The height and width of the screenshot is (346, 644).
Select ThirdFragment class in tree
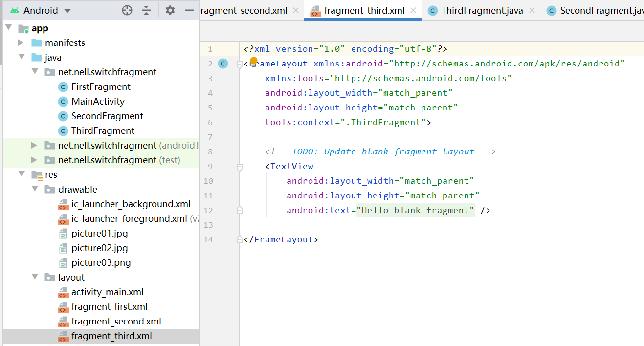point(103,131)
